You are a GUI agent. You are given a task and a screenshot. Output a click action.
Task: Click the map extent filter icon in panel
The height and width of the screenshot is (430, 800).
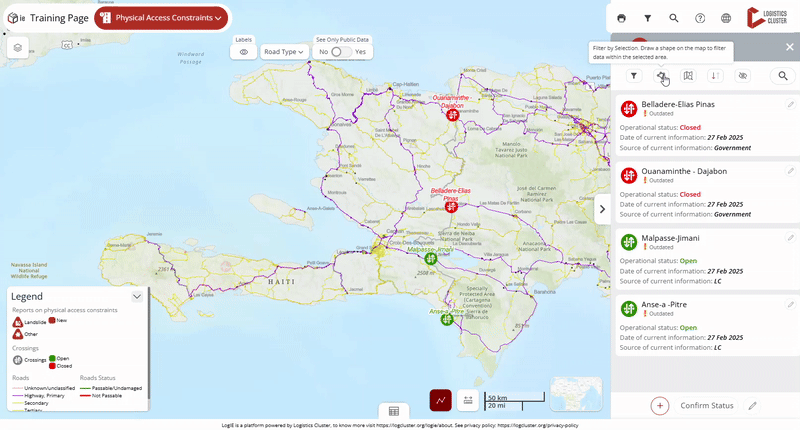pos(688,76)
